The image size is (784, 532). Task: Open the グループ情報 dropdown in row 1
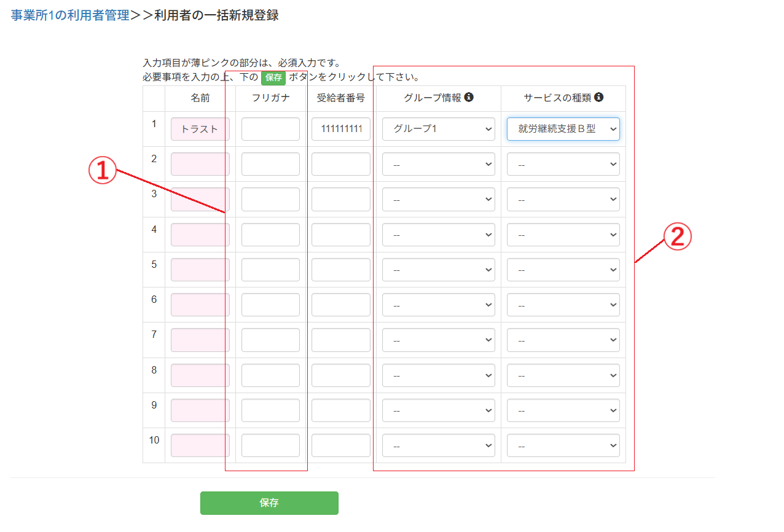click(x=438, y=129)
